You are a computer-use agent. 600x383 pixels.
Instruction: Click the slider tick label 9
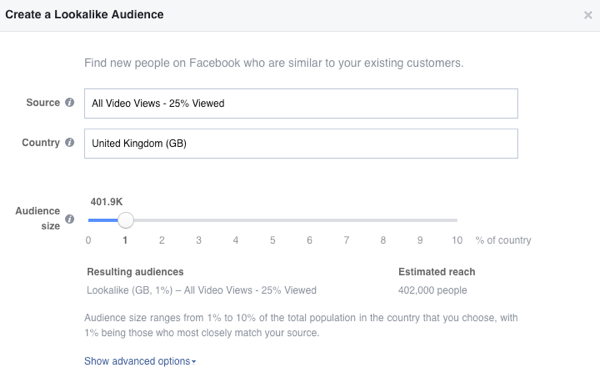coord(420,240)
